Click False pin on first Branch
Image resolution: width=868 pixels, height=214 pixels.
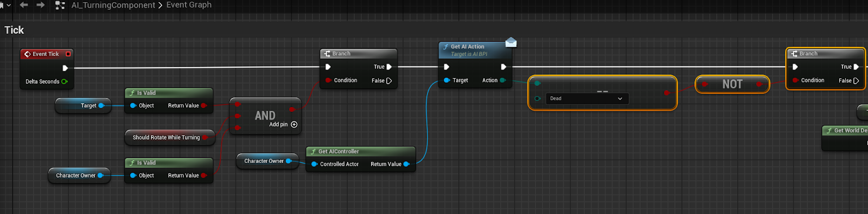click(x=388, y=80)
